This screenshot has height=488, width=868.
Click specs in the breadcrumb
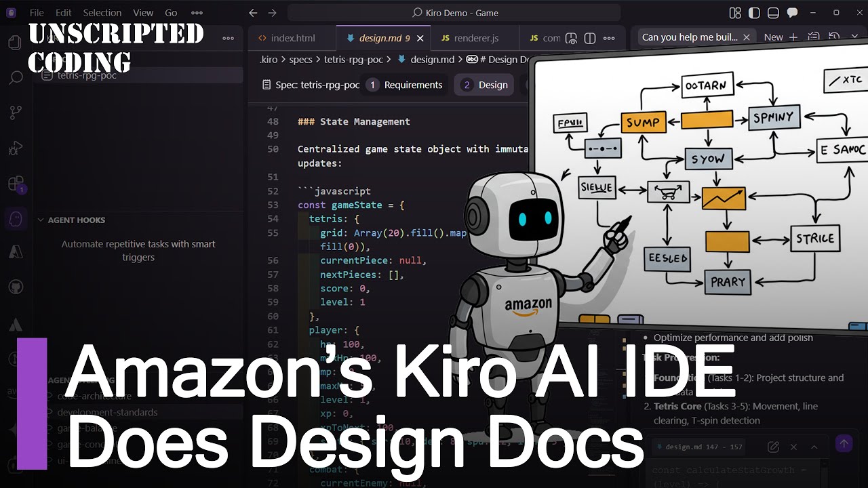point(300,60)
